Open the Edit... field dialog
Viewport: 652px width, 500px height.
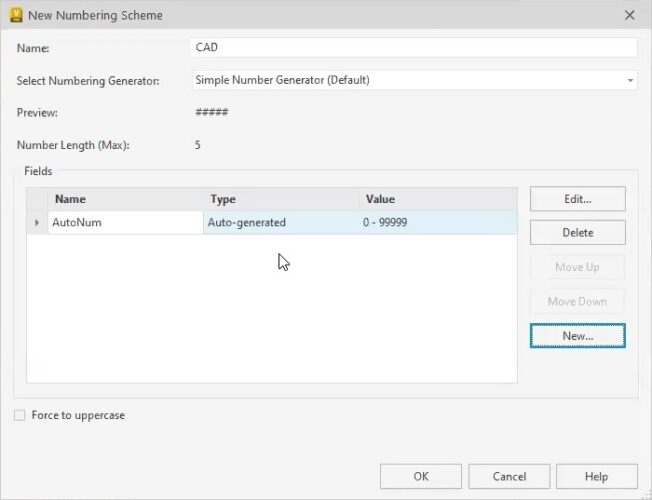coord(578,199)
